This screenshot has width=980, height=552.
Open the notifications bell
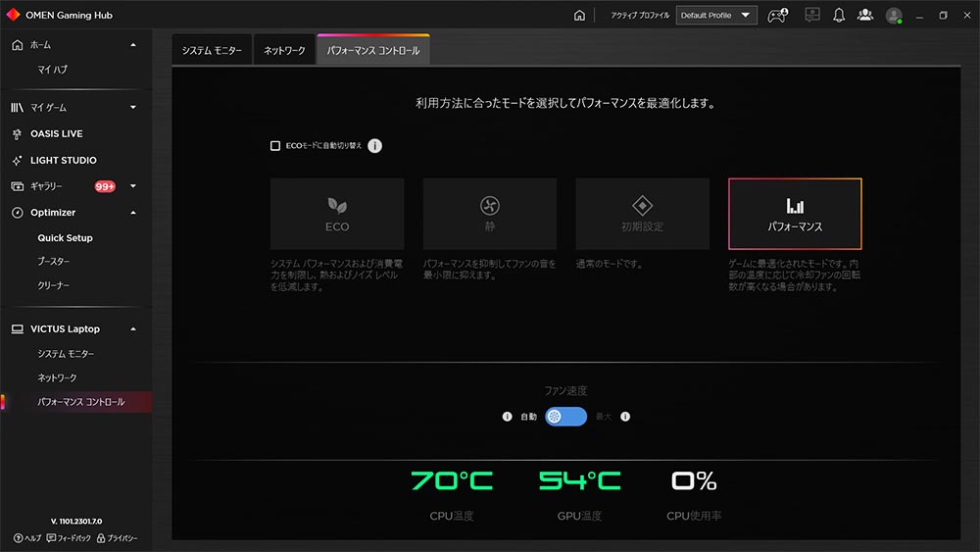[x=839, y=16]
